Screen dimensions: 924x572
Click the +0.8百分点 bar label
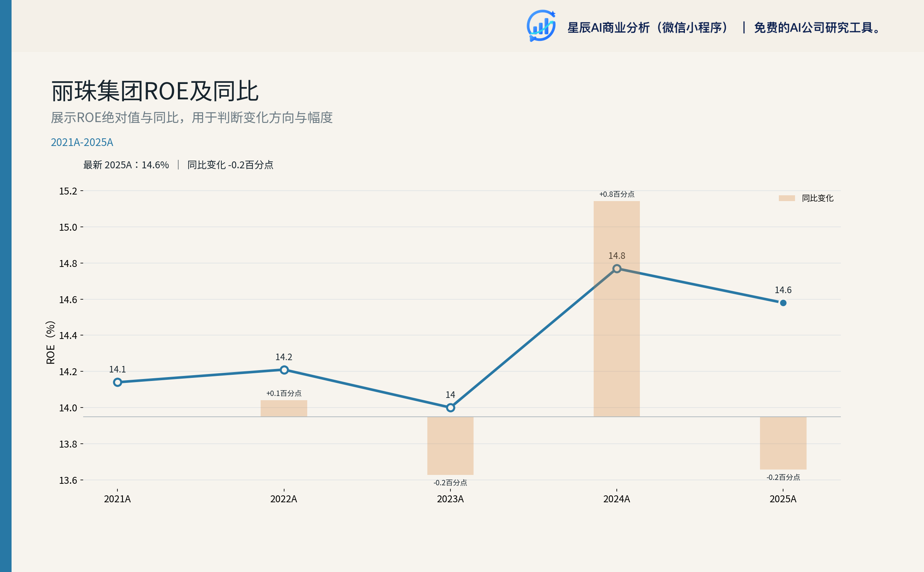617,194
